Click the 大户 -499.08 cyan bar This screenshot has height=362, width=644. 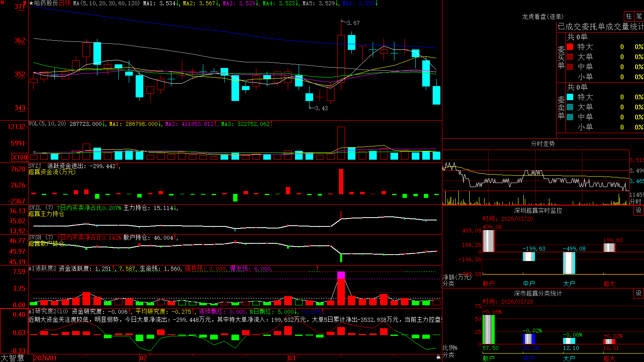[x=569, y=263]
